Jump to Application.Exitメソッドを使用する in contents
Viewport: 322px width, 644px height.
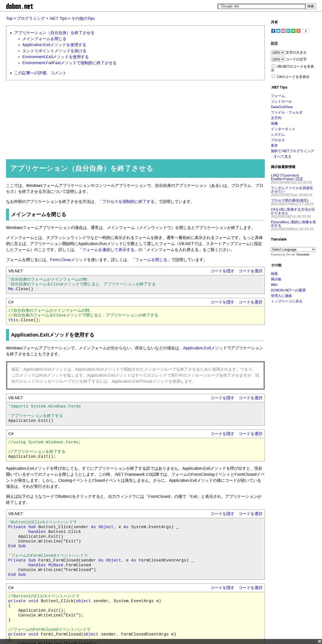pos(54,45)
